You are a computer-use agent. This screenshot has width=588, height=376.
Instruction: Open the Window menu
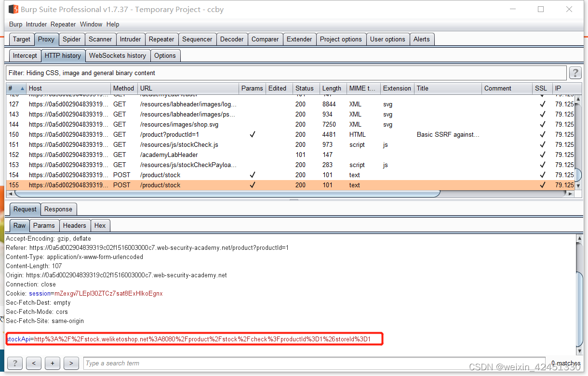pyautogui.click(x=91, y=24)
